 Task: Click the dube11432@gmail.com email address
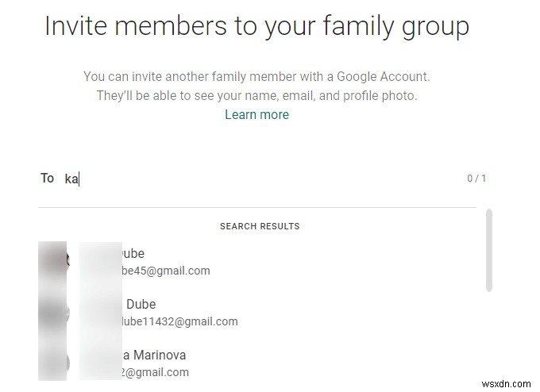(179, 321)
